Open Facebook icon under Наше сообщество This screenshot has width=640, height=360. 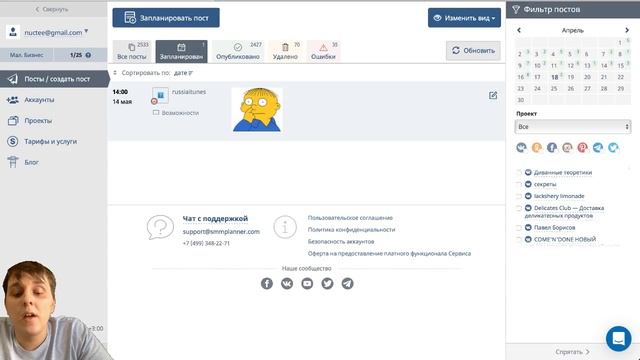[267, 283]
